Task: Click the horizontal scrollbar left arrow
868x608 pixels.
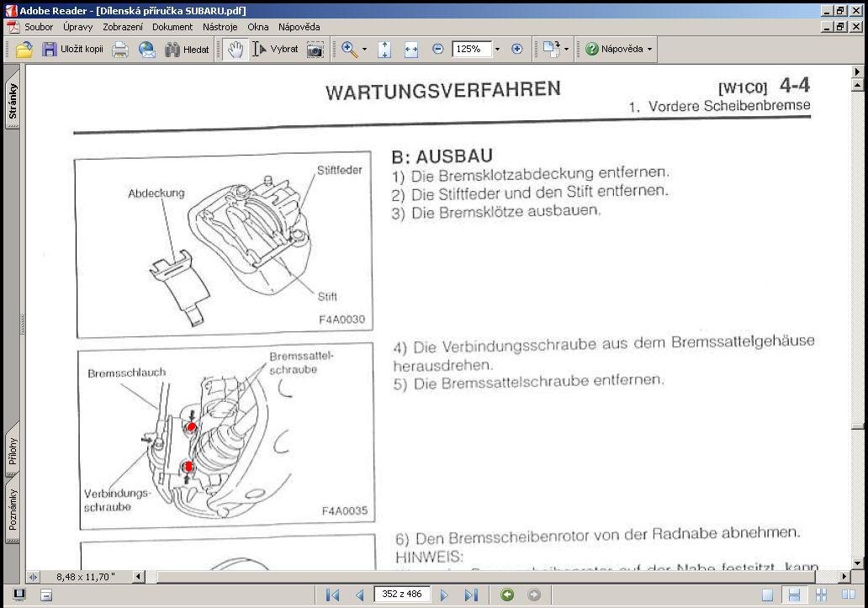Action: tap(139, 577)
